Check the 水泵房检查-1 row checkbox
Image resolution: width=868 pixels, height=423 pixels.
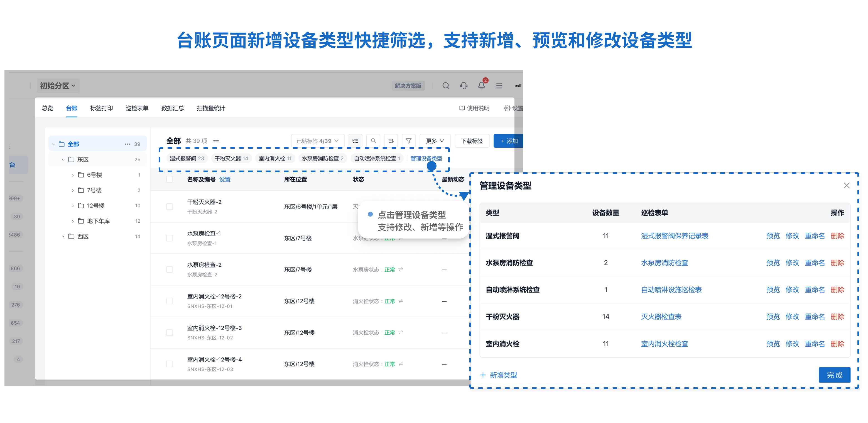click(170, 238)
